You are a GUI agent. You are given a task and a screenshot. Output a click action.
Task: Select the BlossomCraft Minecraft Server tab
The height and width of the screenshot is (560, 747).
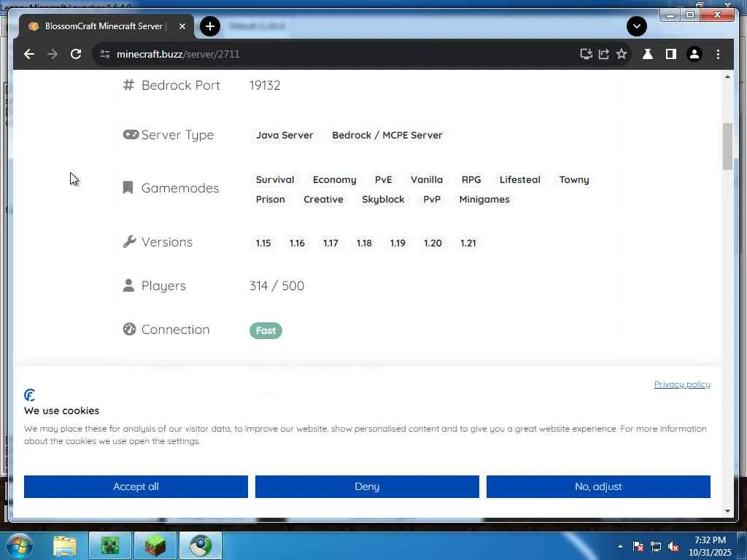coord(106,26)
